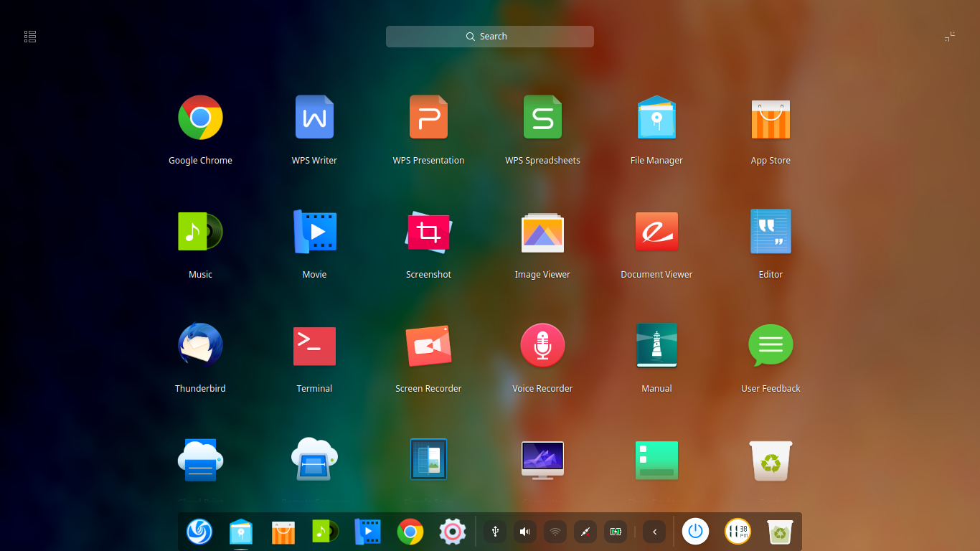The height and width of the screenshot is (551, 980).
Task: Open Google Chrome from the launcher grid
Action: pyautogui.click(x=200, y=117)
